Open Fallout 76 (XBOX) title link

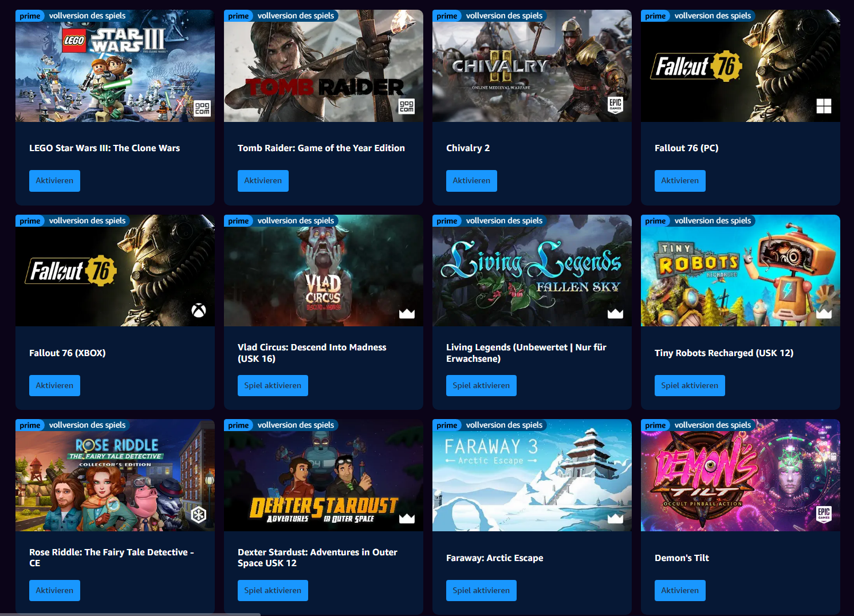pos(68,353)
